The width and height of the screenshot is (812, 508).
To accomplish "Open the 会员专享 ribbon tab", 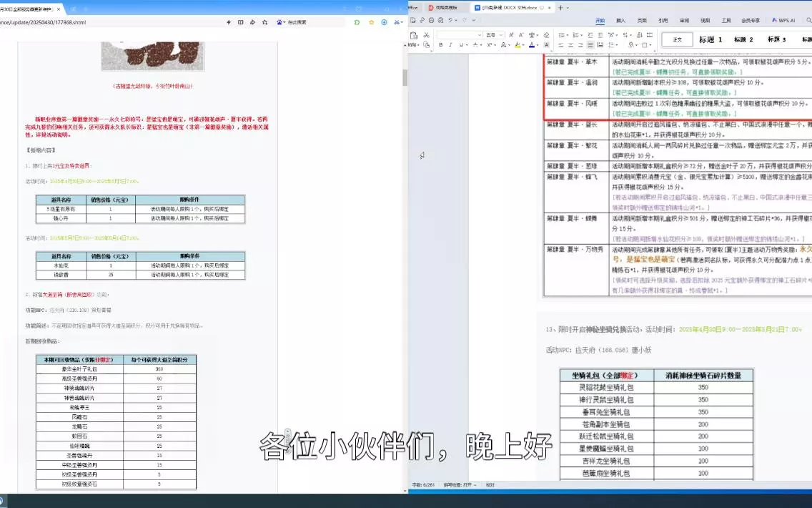I will point(751,20).
